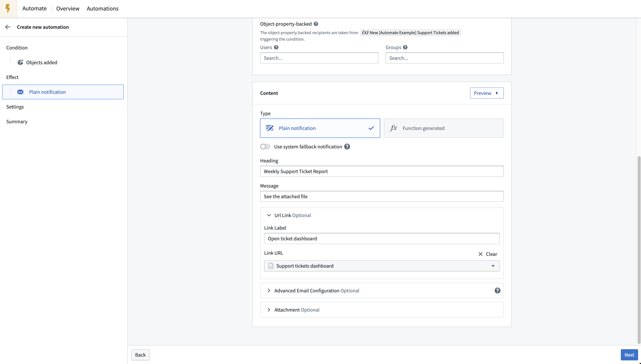Go to Settings step in sidebar
This screenshot has width=641, height=364.
coord(15,107)
